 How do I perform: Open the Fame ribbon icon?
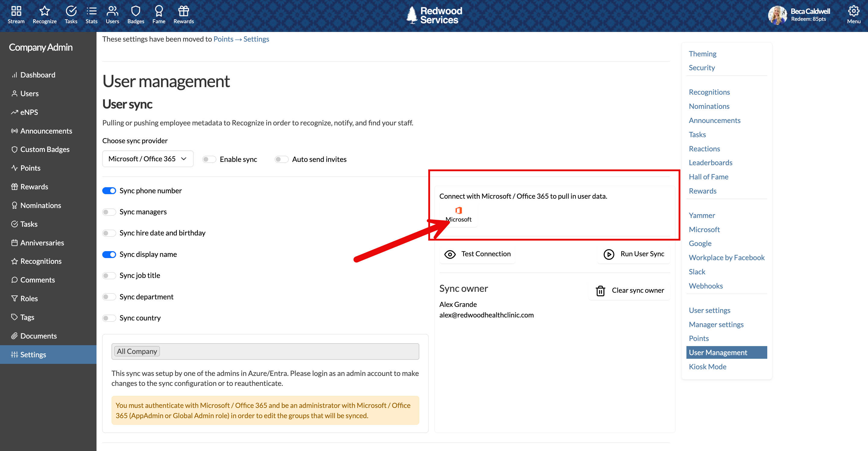[159, 11]
